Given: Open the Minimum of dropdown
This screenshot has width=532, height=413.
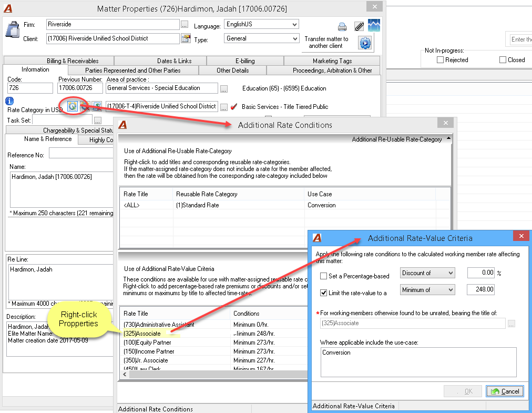Looking at the screenshot, I should 427,290.
